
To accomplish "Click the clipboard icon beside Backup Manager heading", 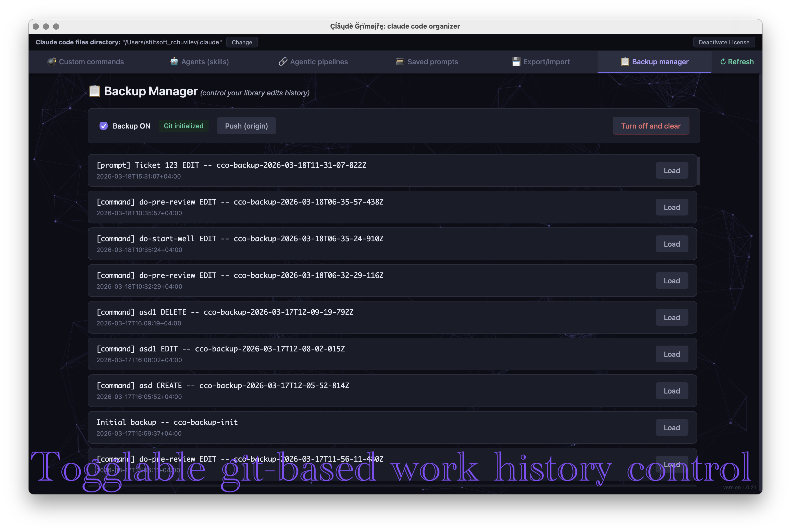I will [x=95, y=91].
